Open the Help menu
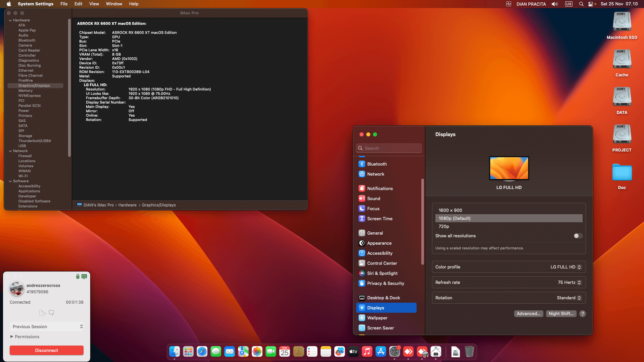Screen dimensions: 644x362 click(x=133, y=4)
